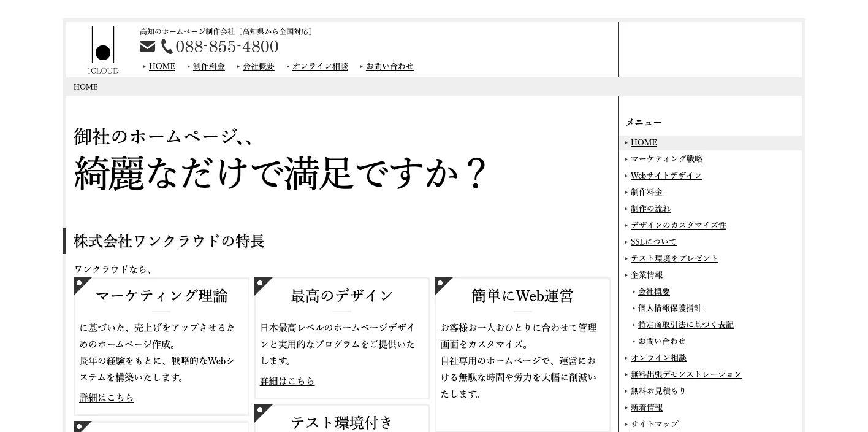Open 個人情報保護指針 in the sidebar

pos(670,308)
